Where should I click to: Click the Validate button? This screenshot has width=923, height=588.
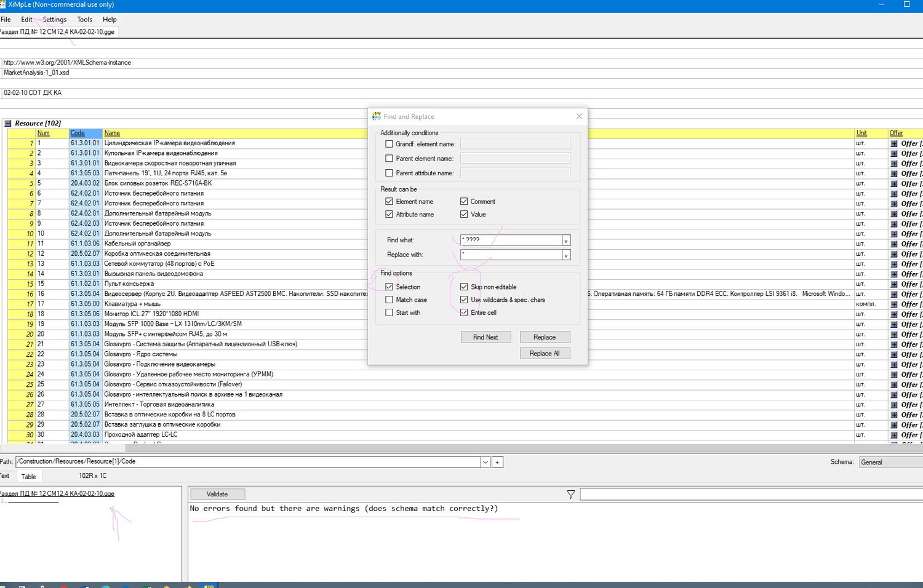tap(217, 495)
